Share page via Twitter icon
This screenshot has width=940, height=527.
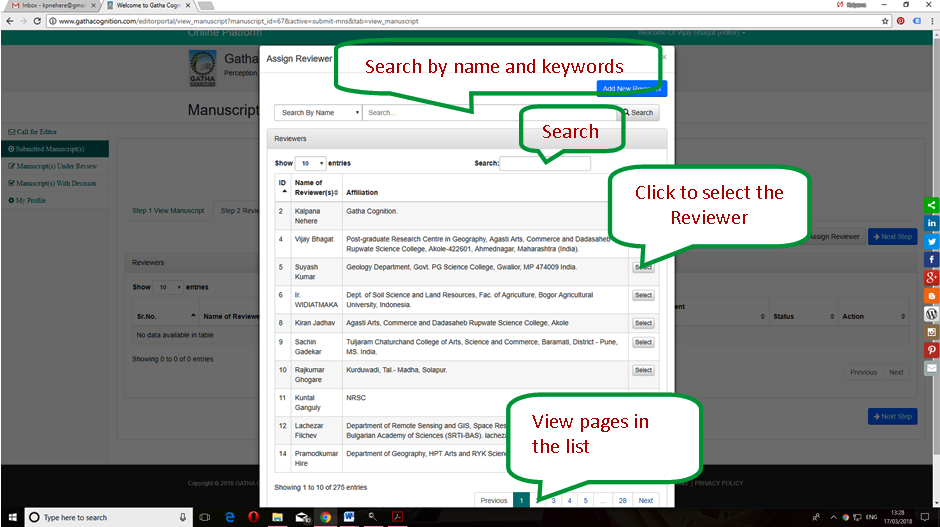932,241
